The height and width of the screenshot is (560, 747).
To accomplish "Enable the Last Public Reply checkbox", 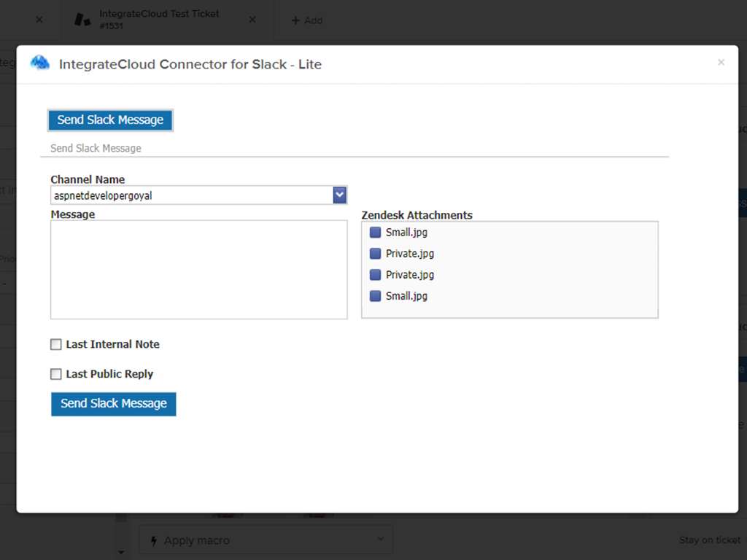I will (x=56, y=374).
